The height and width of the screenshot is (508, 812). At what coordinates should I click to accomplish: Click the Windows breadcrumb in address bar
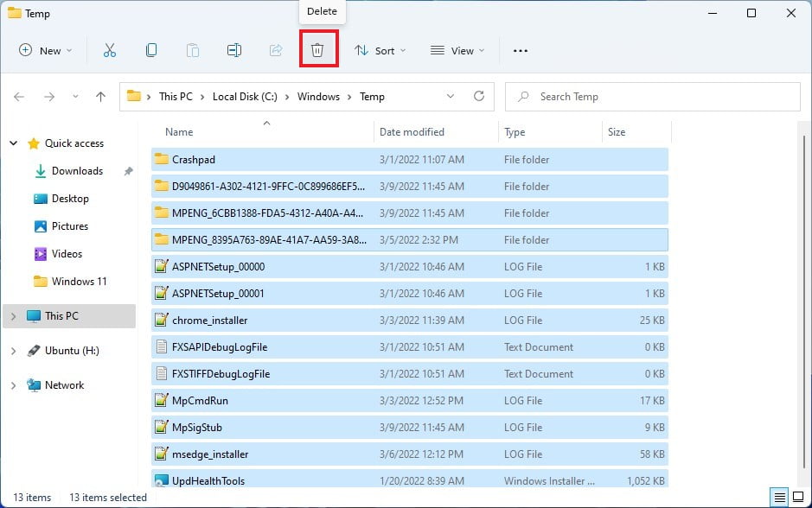[318, 97]
